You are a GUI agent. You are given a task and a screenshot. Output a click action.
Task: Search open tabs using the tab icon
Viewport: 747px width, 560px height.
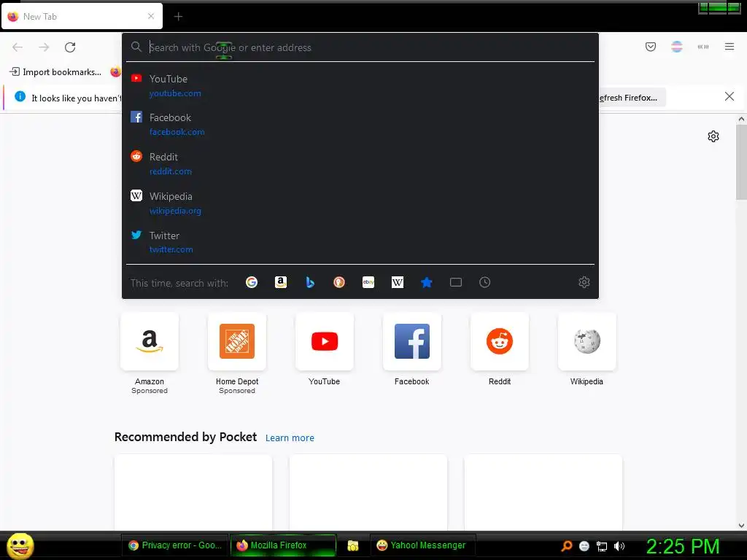tap(456, 282)
